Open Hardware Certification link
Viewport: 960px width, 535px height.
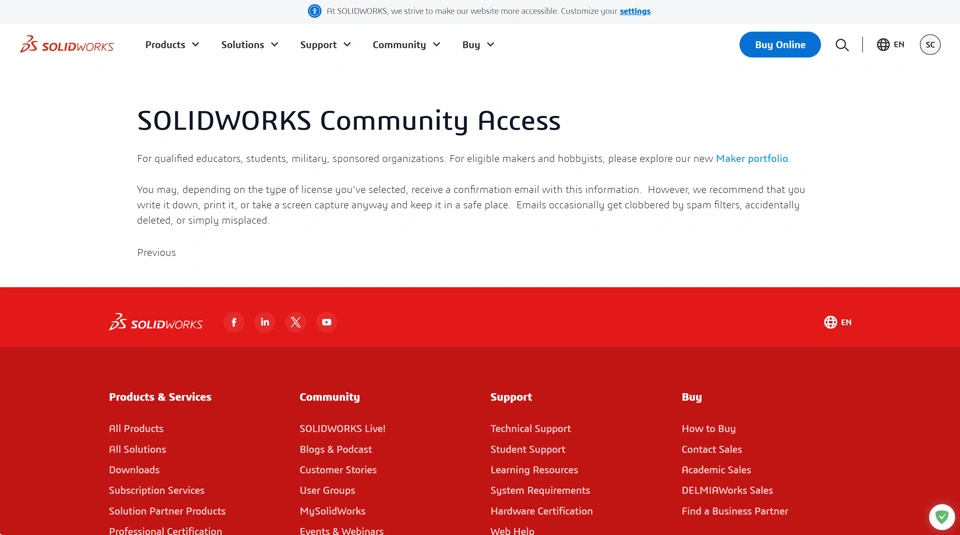[x=541, y=511]
